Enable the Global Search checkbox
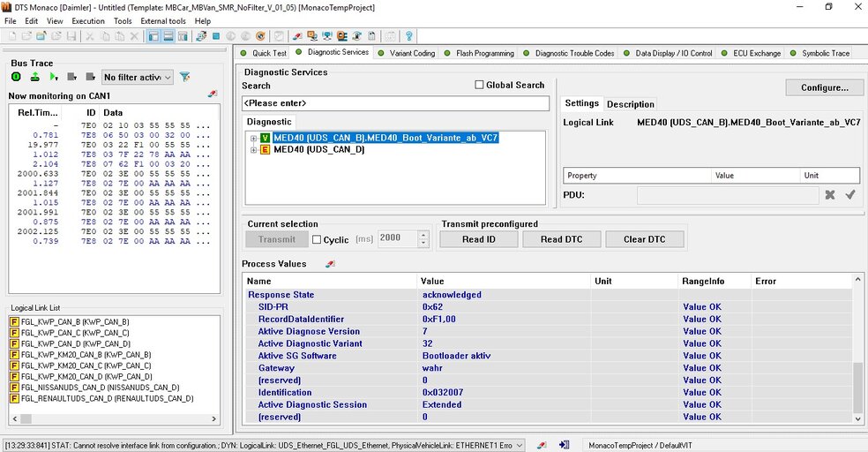This screenshot has width=868, height=452. coord(479,85)
